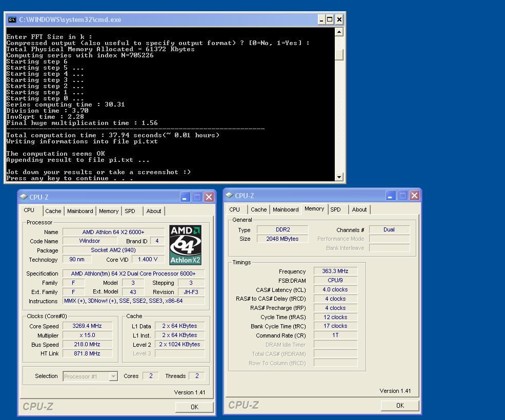Click the Channels # Dual value
The image size is (505, 420).
389,230
